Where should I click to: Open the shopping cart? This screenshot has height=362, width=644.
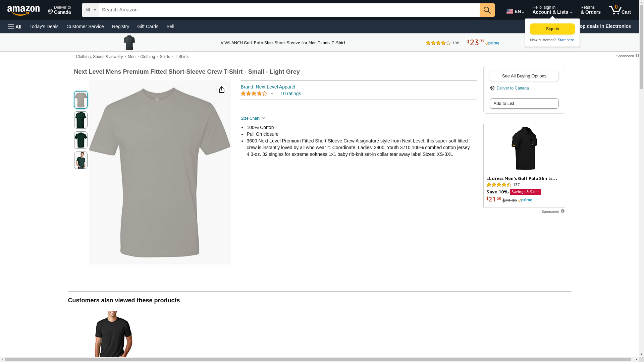click(620, 10)
